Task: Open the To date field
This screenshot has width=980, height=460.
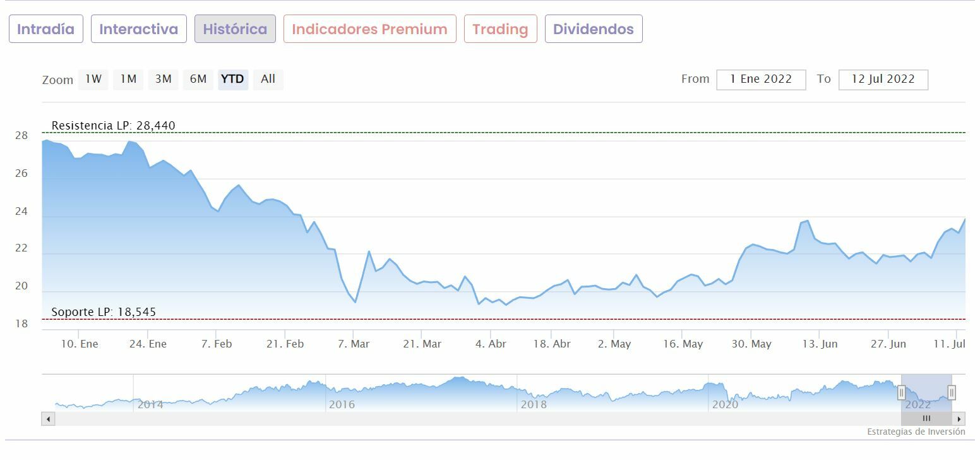Action: point(883,80)
